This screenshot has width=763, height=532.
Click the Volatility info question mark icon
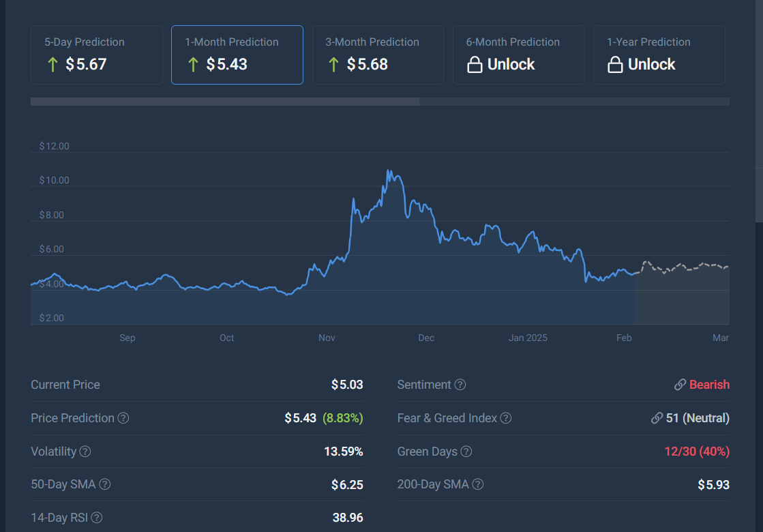tap(85, 452)
